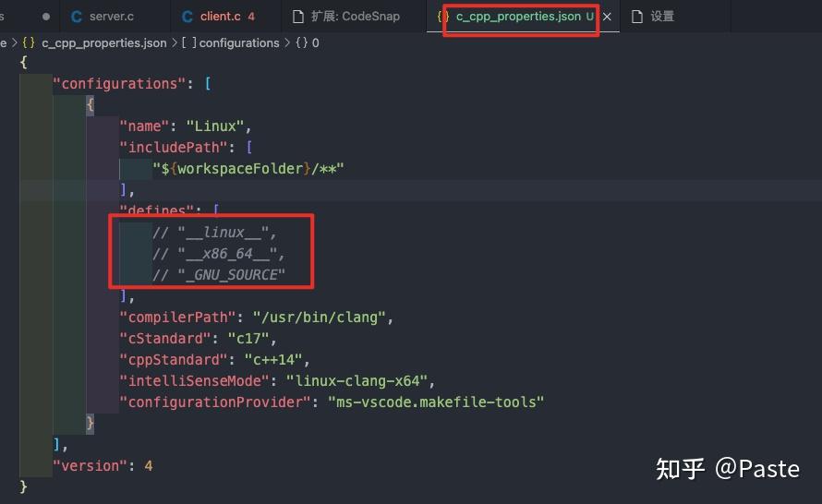822x504 pixels.
Task: Click the U git status on c_cpp_properties.json tab
Action: pos(590,17)
